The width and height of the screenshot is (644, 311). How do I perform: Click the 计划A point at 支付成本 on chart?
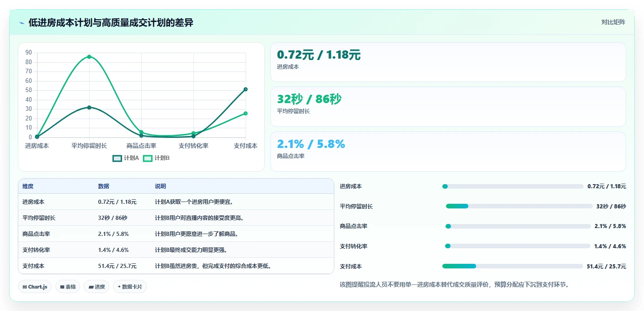click(x=246, y=89)
